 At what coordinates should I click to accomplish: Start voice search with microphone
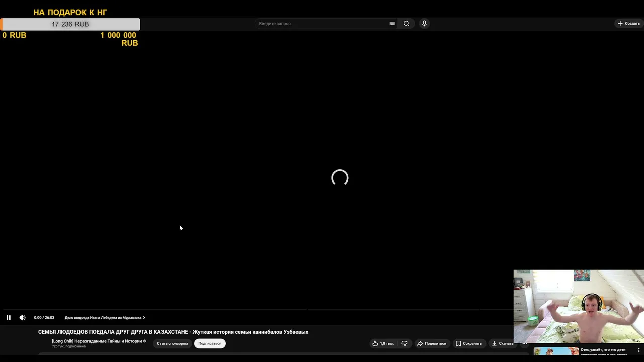point(424,24)
